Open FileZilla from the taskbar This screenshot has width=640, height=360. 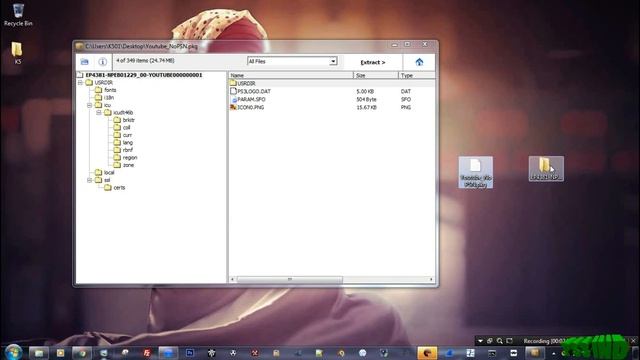click(147, 353)
